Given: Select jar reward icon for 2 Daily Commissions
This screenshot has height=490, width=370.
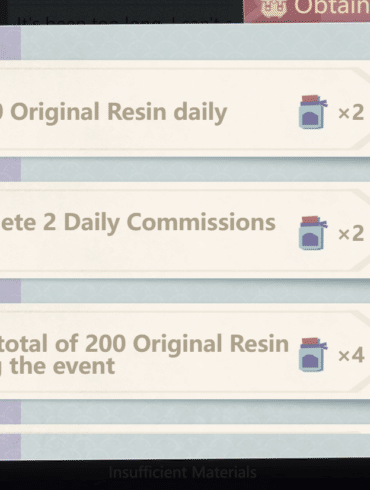Looking at the screenshot, I should [x=313, y=233].
